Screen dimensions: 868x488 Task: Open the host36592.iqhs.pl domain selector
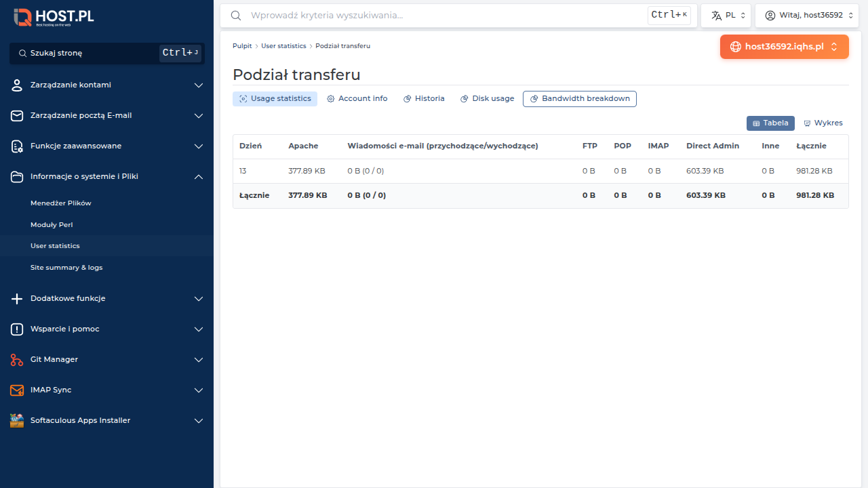[785, 47]
